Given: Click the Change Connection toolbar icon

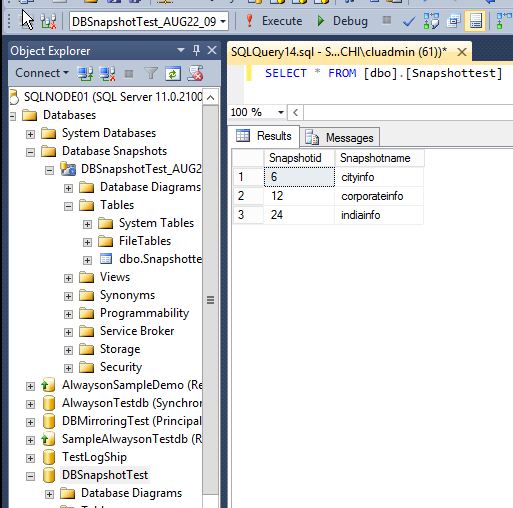Looking at the screenshot, I should [x=49, y=22].
